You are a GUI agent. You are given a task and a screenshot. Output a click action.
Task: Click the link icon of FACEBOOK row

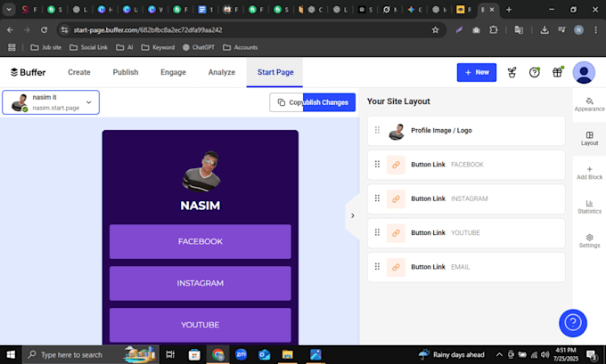tap(396, 165)
